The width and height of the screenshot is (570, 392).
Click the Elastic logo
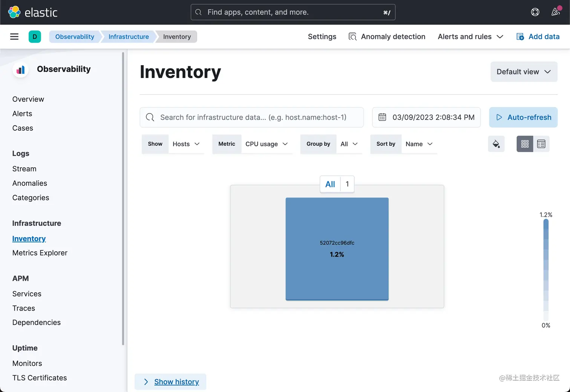(x=33, y=12)
